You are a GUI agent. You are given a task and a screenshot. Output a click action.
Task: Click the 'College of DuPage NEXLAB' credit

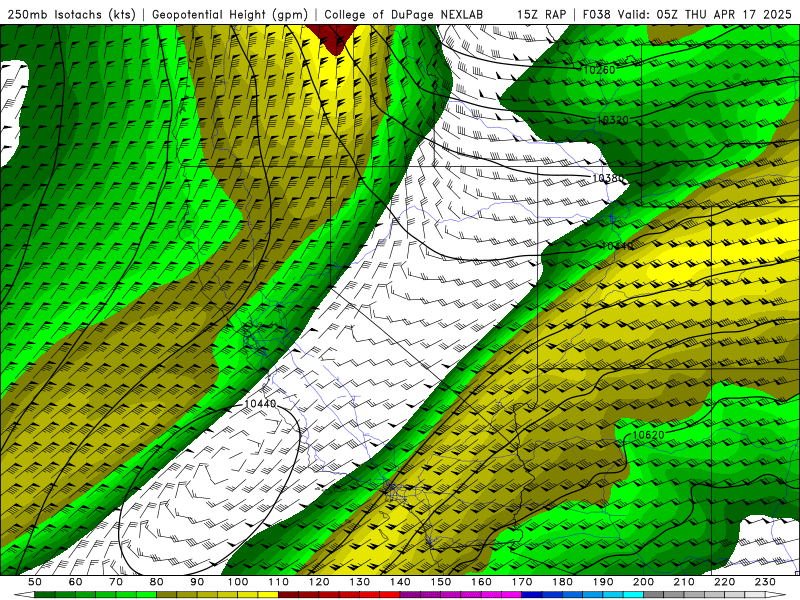click(x=404, y=14)
